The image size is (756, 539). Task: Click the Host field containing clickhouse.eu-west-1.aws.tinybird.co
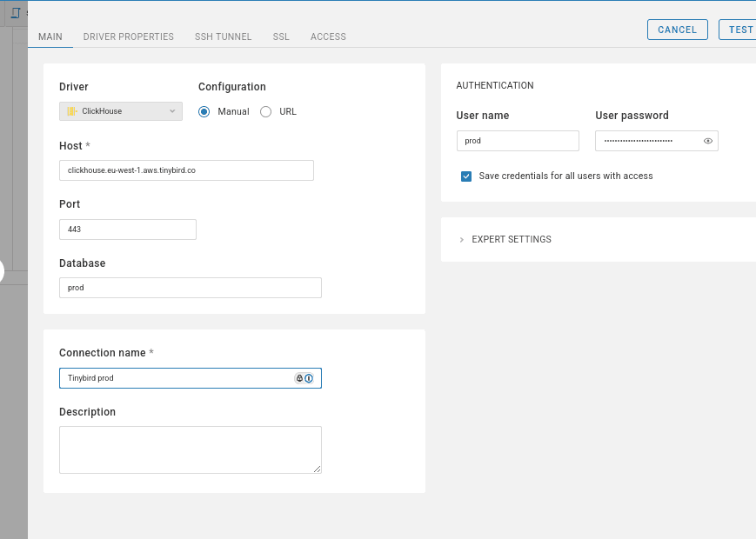click(x=186, y=170)
